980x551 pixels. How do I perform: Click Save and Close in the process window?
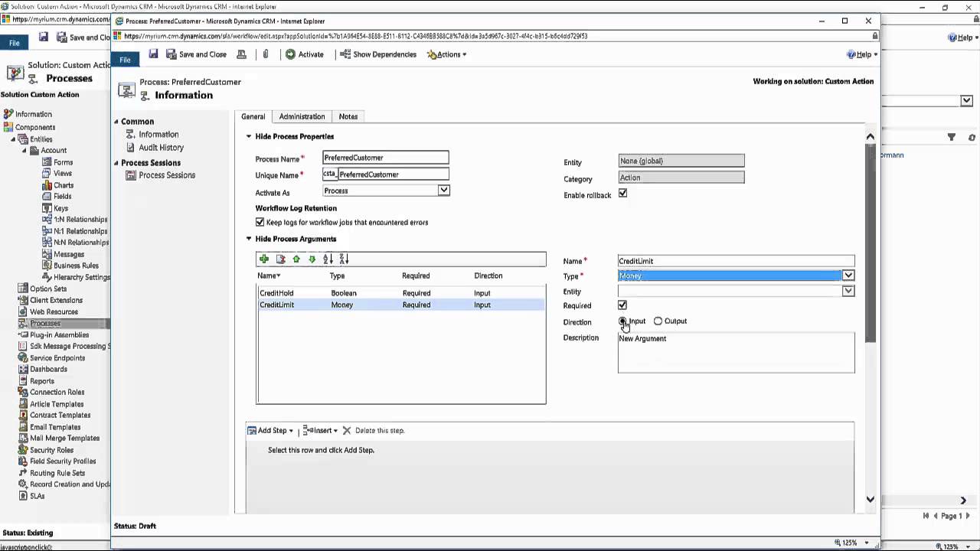(197, 54)
